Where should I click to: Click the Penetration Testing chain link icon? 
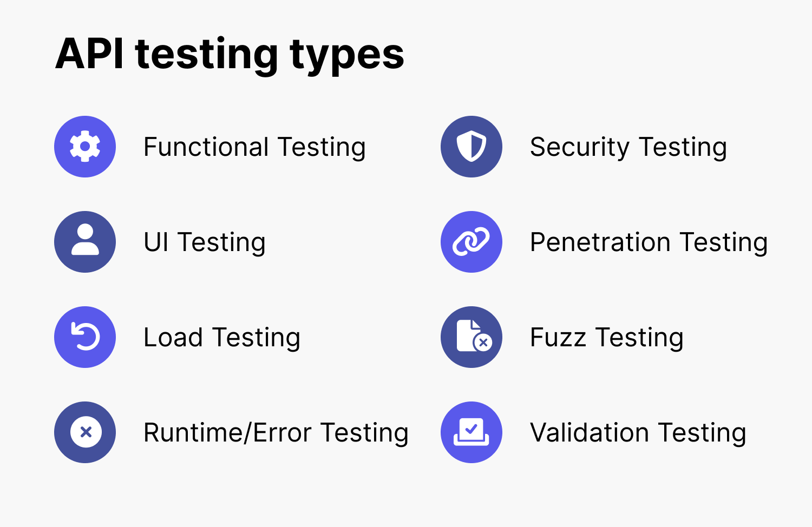click(x=472, y=242)
